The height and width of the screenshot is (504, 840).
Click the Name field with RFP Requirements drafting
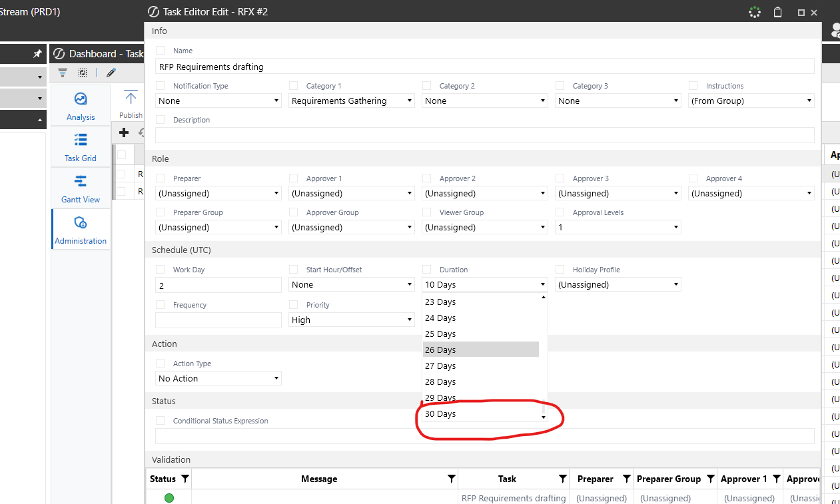point(484,67)
